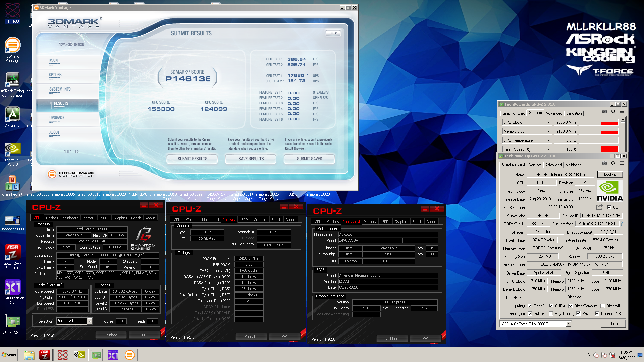Toggle CUDA computing checkbox

pyautogui.click(x=551, y=306)
